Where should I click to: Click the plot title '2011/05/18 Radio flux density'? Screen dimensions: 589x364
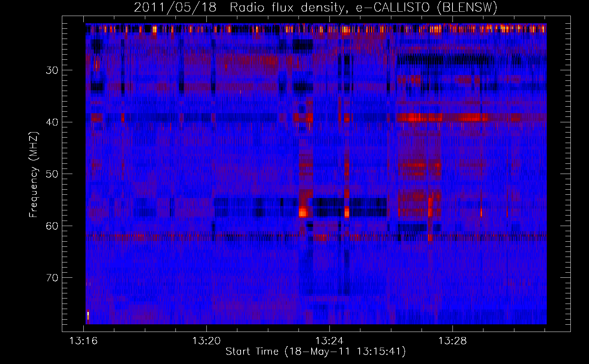click(x=239, y=7)
